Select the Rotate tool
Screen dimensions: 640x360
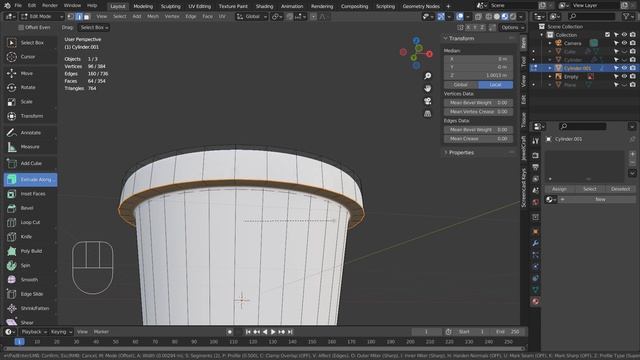[x=30, y=87]
